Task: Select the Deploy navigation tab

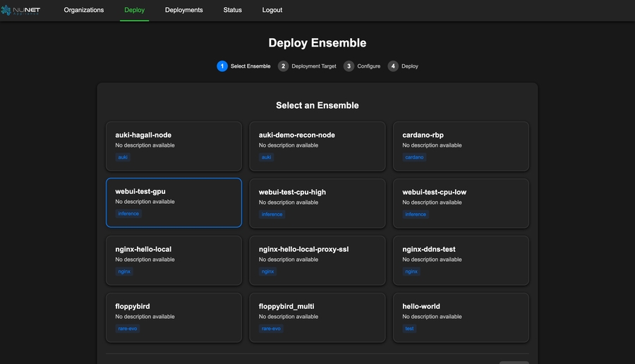Action: 134,10
